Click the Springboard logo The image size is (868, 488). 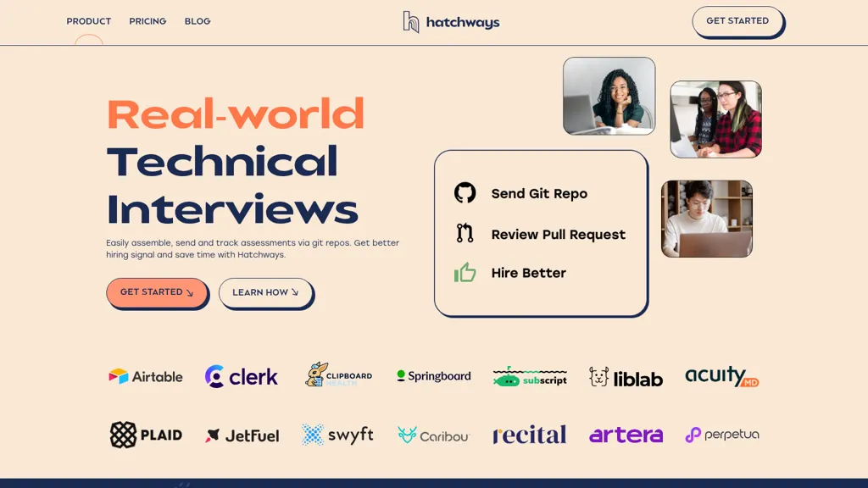(434, 376)
